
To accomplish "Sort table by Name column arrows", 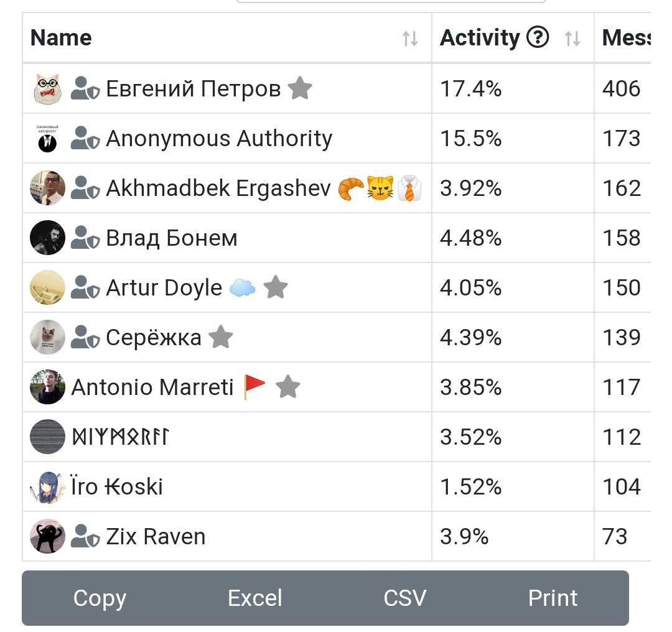I will (x=409, y=39).
